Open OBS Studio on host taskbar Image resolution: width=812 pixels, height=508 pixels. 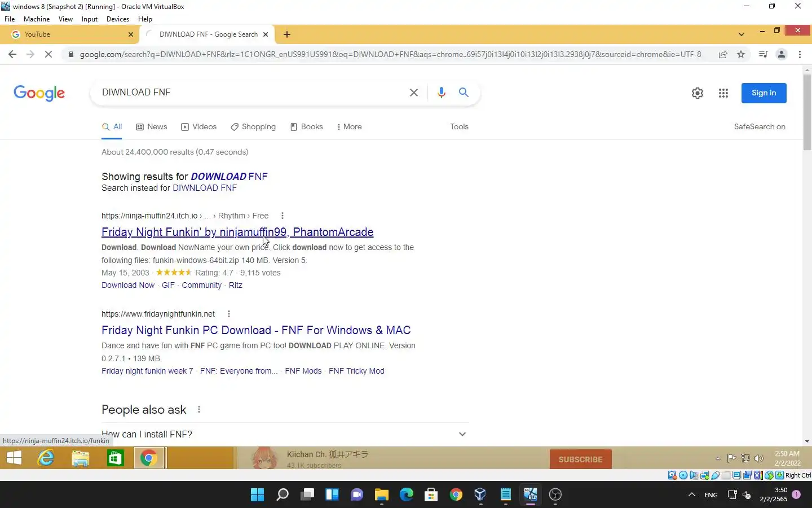[555, 495]
